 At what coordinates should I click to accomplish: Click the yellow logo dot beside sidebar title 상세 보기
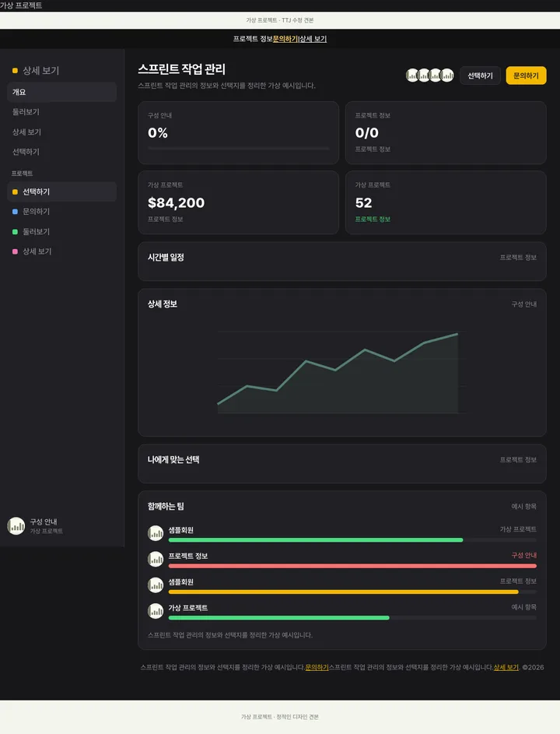pyautogui.click(x=15, y=71)
